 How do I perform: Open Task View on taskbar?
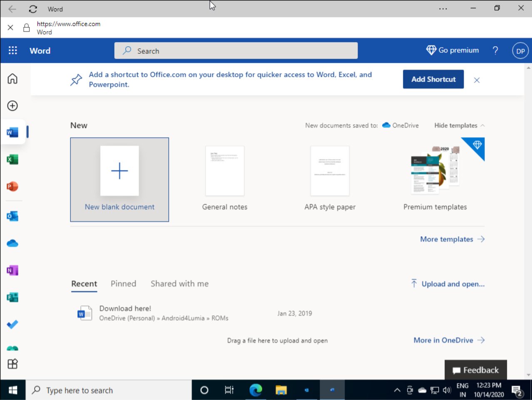[x=229, y=390]
